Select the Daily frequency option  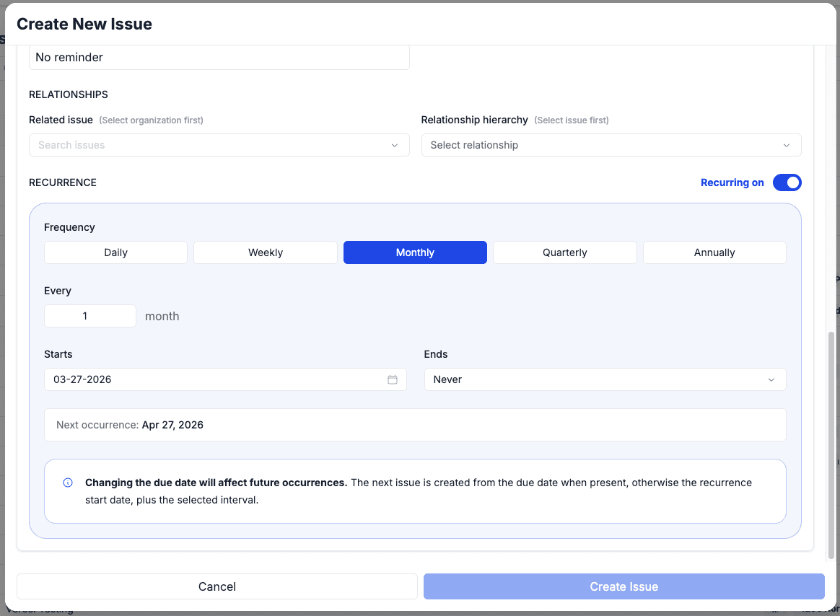115,252
